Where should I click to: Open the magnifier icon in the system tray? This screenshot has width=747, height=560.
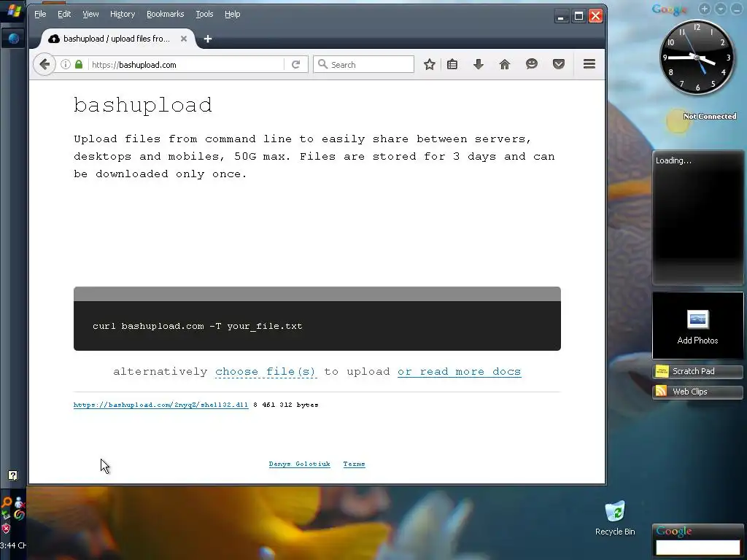pyautogui.click(x=6, y=502)
